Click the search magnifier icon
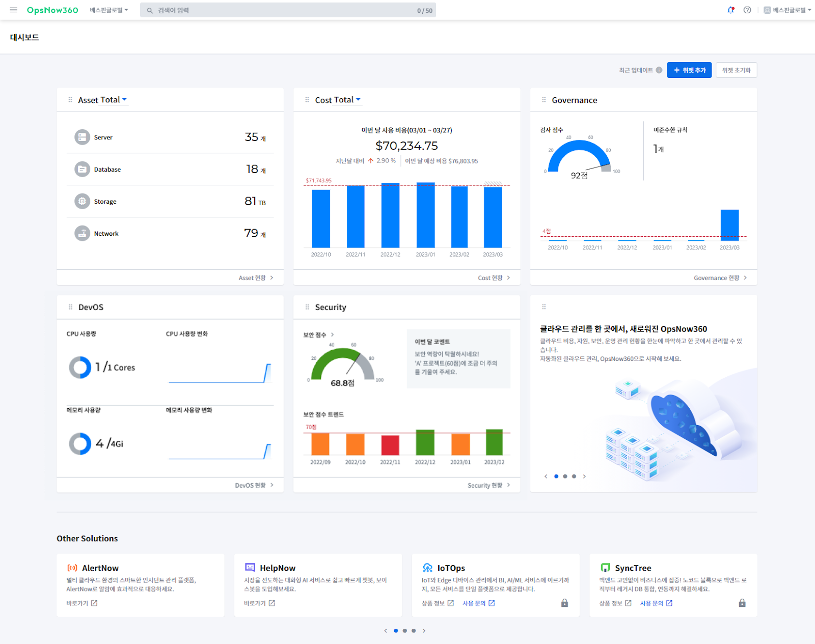The height and width of the screenshot is (644, 815). click(x=150, y=11)
